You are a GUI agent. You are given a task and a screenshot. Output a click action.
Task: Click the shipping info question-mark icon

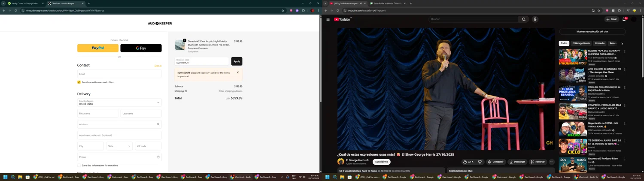pyautogui.click(x=185, y=91)
